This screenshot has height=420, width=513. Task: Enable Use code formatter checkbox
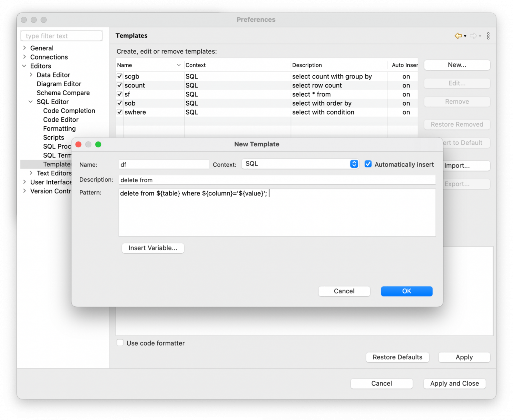[120, 343]
